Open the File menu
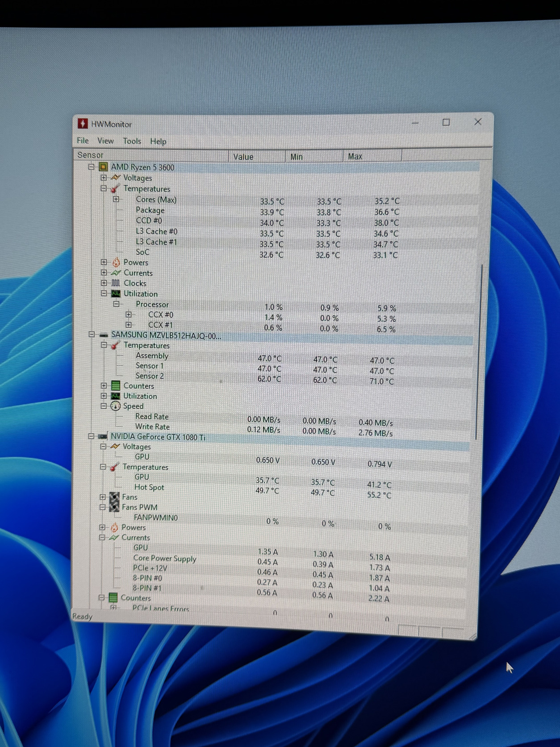Screen dimensions: 560x747 tap(83, 140)
